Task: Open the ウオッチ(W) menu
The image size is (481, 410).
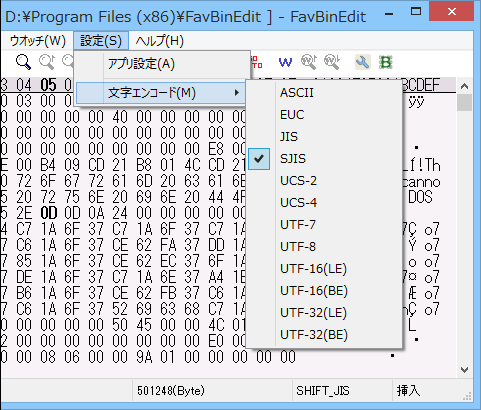Action: pyautogui.click(x=38, y=41)
